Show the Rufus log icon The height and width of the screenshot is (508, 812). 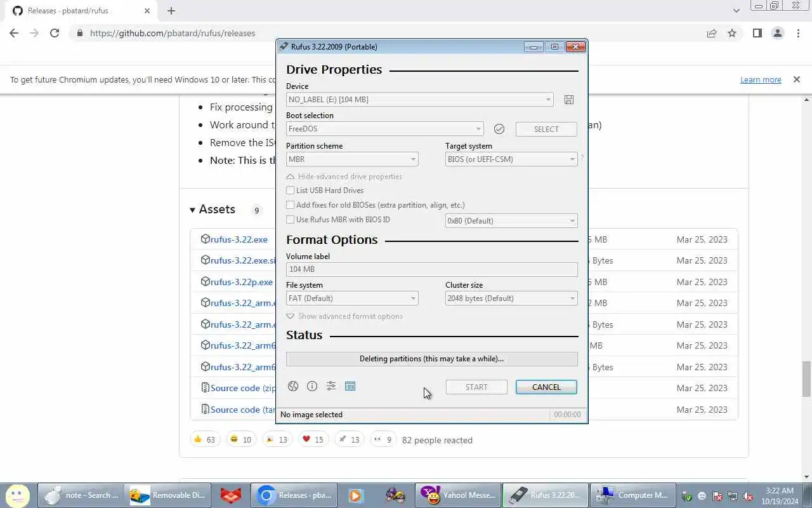(x=350, y=386)
